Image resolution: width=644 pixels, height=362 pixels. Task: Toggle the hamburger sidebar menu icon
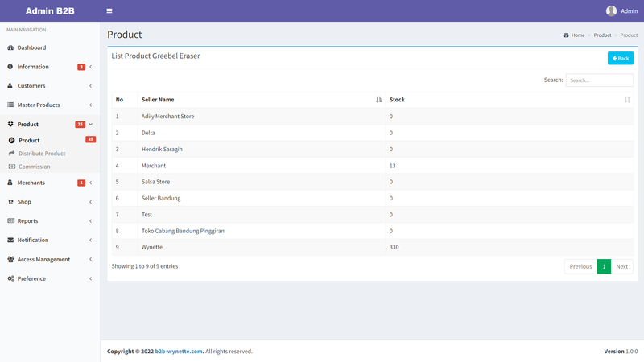109,11
